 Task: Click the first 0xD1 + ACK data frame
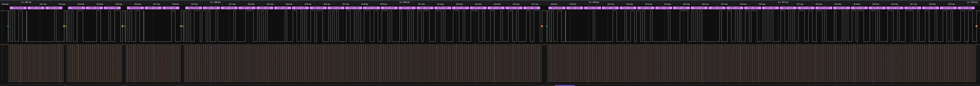pos(211,8)
